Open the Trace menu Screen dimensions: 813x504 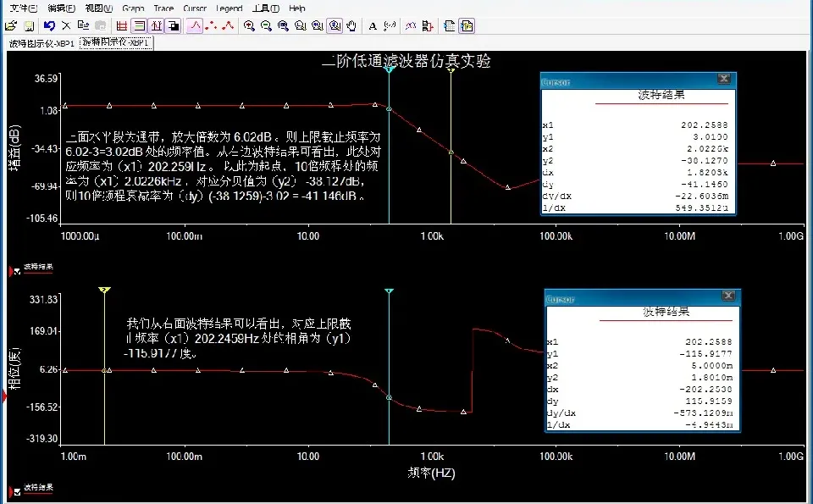[x=163, y=8]
